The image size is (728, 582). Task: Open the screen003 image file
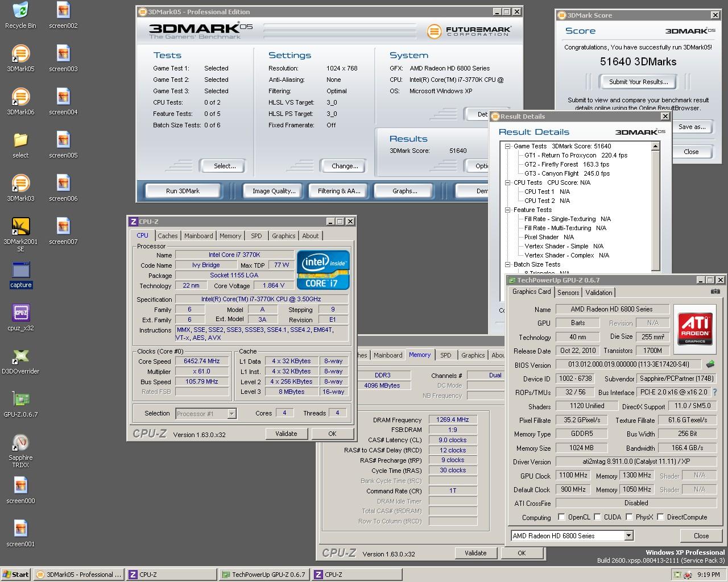coord(63,59)
